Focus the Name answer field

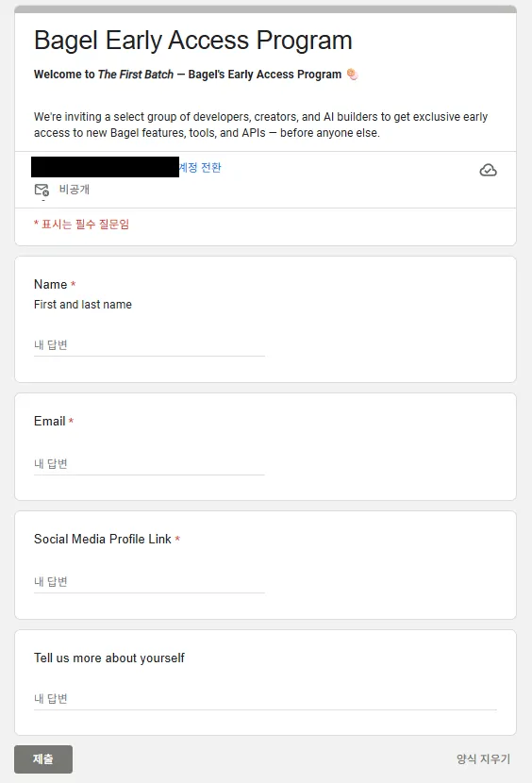click(149, 345)
